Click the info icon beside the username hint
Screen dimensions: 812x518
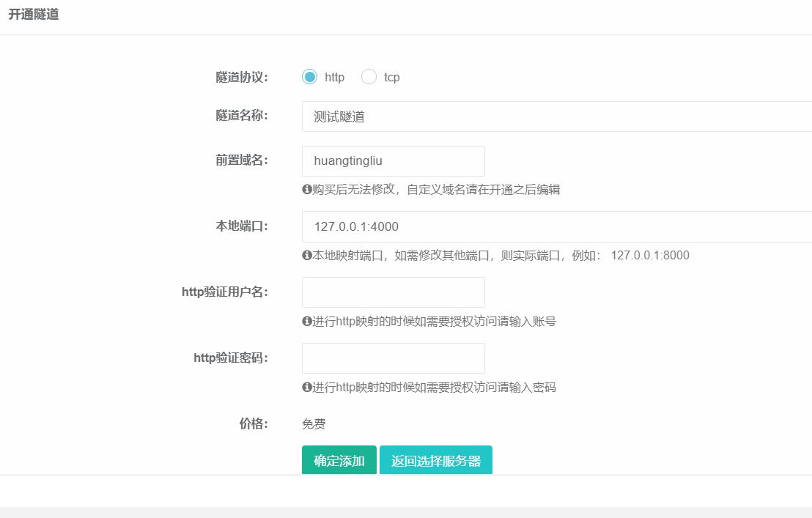coord(306,321)
